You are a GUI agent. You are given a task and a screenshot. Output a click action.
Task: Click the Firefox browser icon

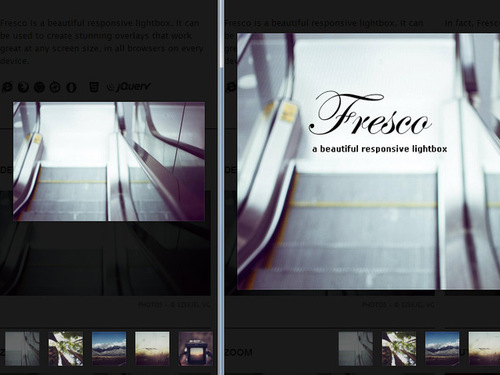(x=23, y=87)
